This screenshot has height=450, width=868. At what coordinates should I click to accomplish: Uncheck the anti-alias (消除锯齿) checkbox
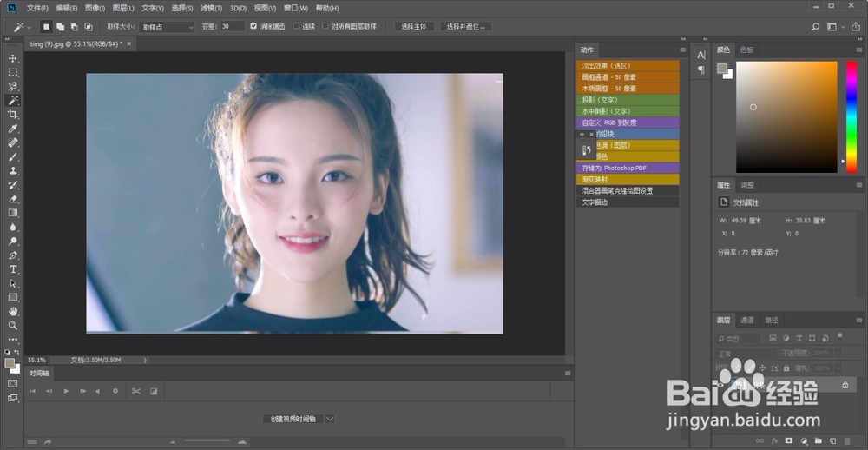(253, 26)
